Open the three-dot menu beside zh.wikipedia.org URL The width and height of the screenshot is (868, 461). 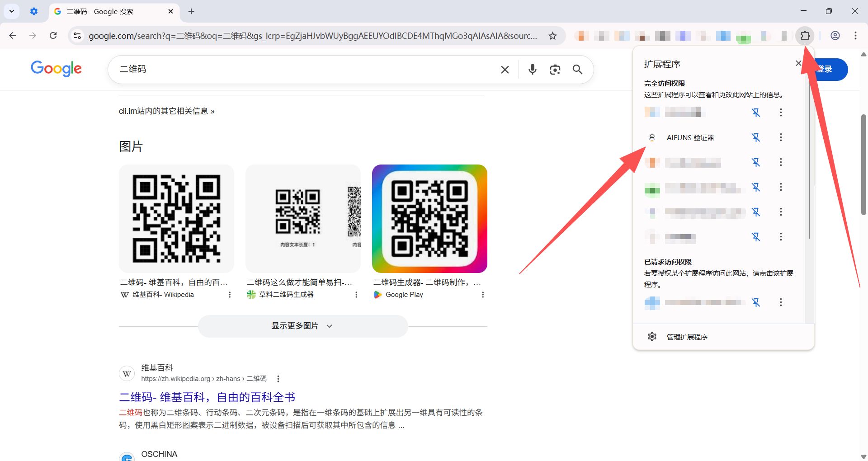point(278,379)
